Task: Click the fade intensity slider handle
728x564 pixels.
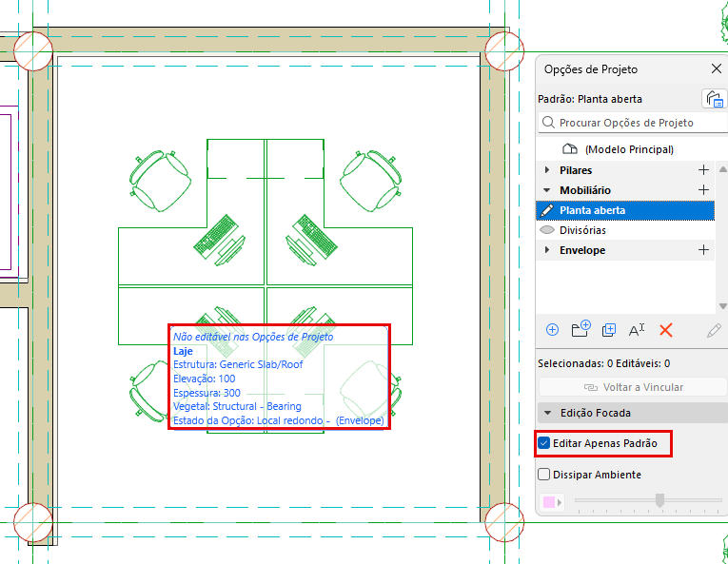Action: (659, 500)
